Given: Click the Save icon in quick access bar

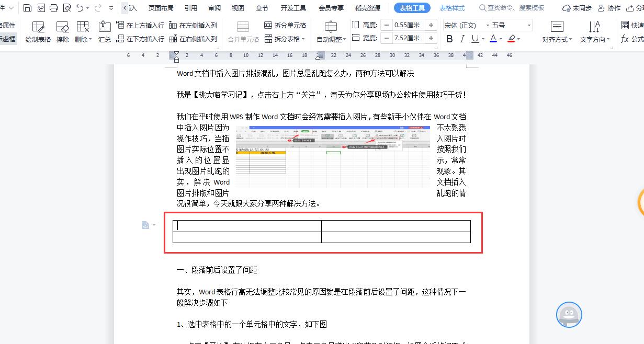Looking at the screenshot, I should pos(27,8).
